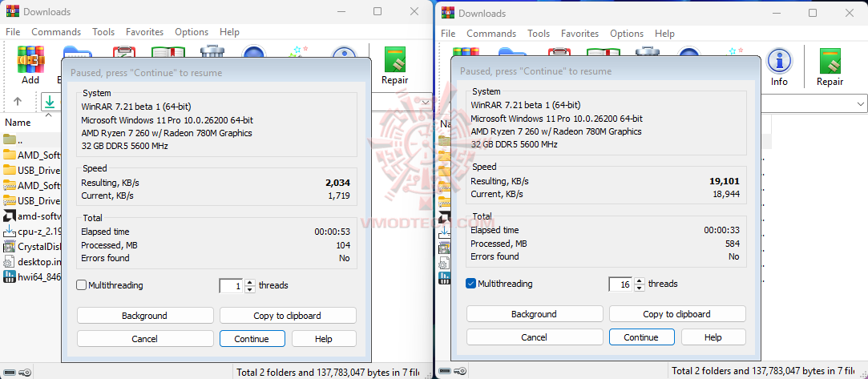Click Cancel in right benchmark dialog

coord(535,337)
